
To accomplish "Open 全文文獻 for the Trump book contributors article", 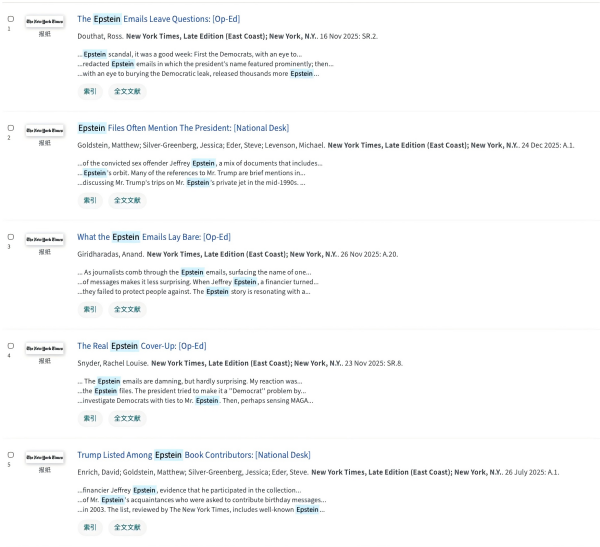I will pos(127,527).
